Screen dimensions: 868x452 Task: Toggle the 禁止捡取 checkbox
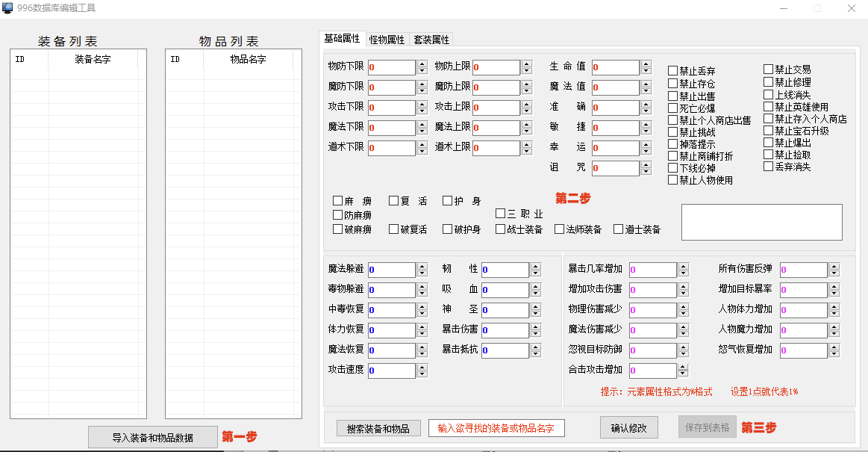768,155
